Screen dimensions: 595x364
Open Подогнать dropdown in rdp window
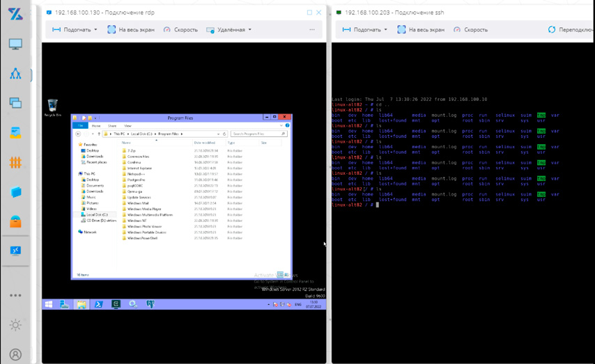click(75, 29)
